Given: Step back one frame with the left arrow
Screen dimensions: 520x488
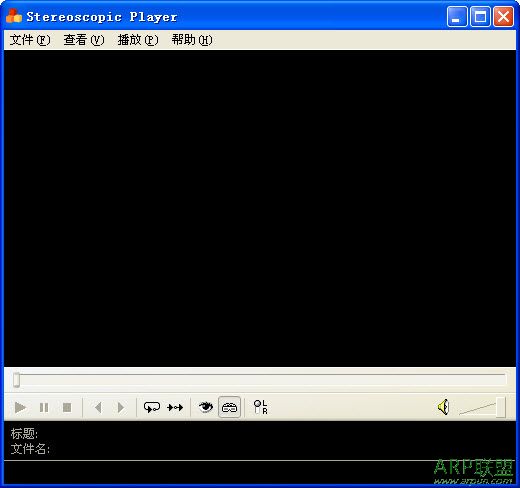Looking at the screenshot, I should [x=98, y=407].
